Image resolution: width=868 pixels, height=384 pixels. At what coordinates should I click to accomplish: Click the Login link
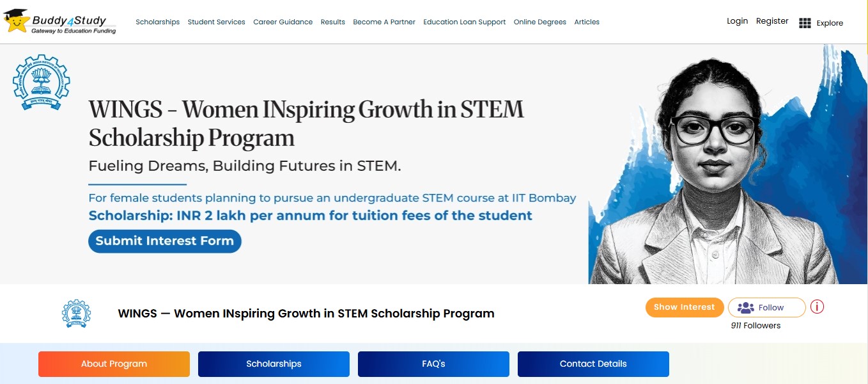(x=737, y=21)
